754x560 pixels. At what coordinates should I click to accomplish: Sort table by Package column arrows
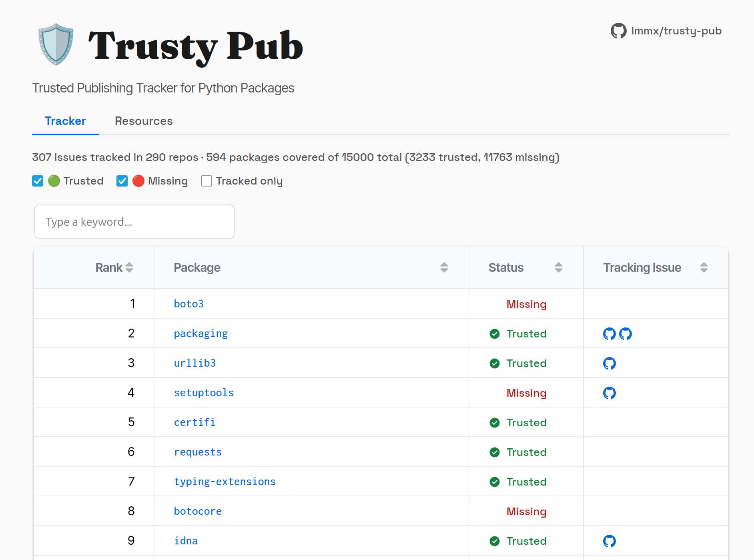tap(444, 267)
